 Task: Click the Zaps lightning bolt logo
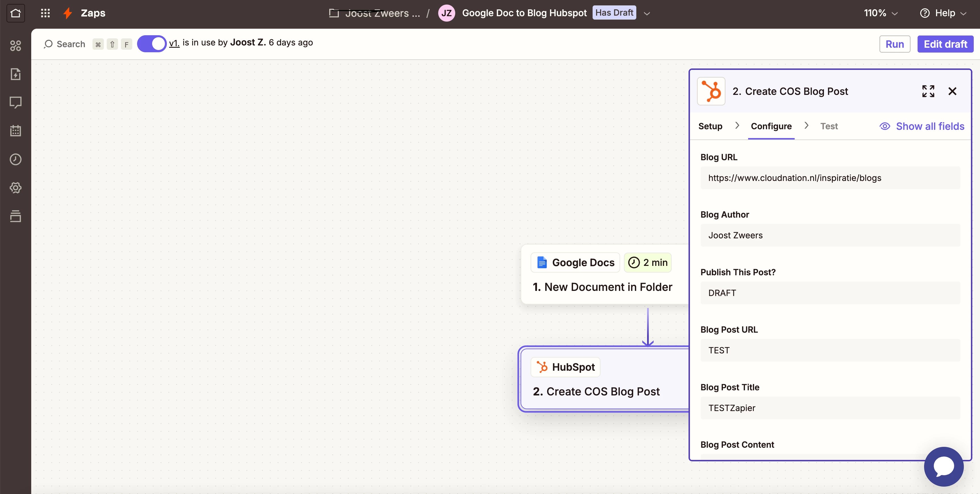[68, 13]
